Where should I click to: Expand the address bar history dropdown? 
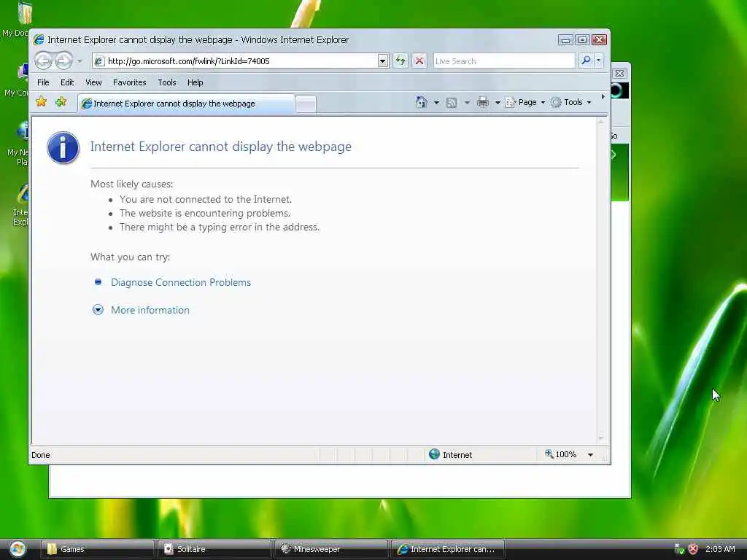[x=382, y=61]
